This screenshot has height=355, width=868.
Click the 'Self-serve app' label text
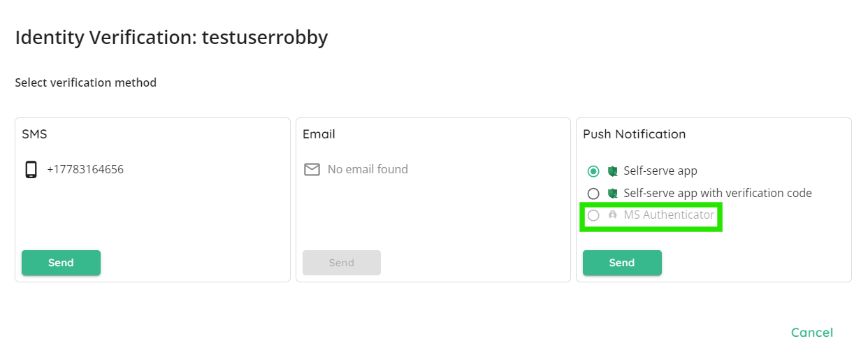click(x=660, y=171)
